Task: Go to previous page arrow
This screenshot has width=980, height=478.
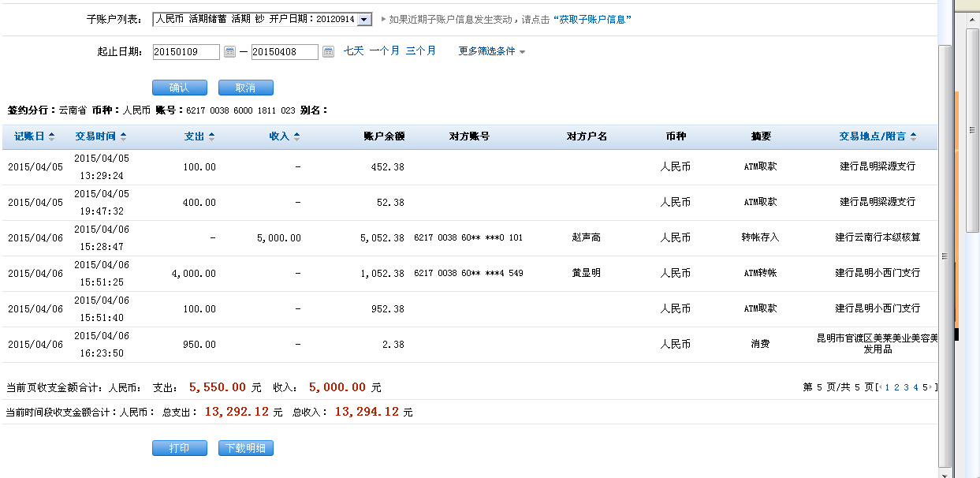Action: click(x=880, y=387)
